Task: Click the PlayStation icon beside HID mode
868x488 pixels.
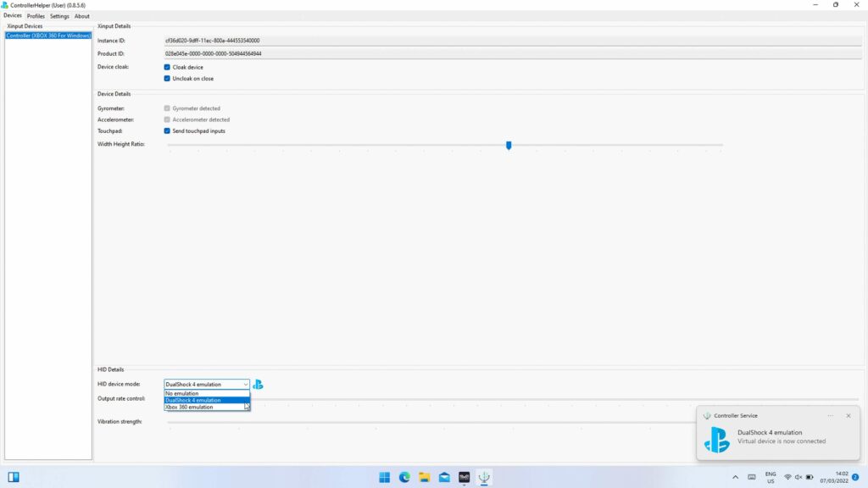Action: [258, 385]
